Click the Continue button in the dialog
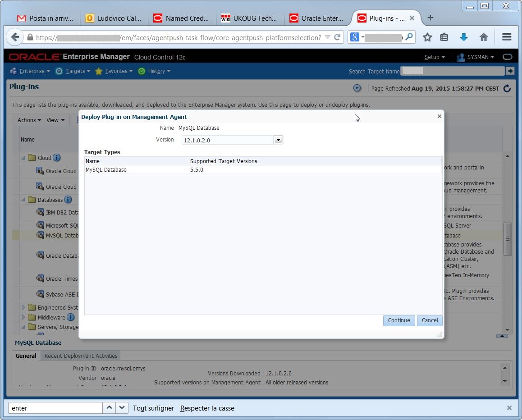 pos(398,320)
